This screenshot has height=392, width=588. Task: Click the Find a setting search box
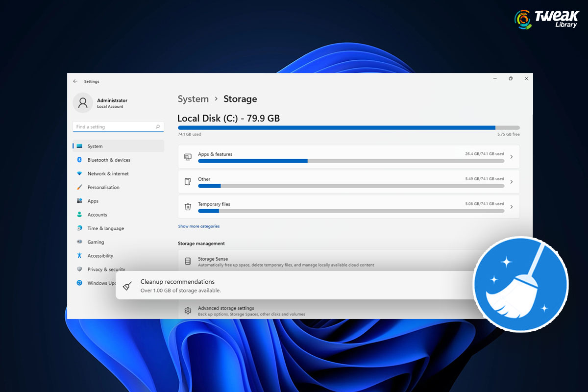[118, 126]
